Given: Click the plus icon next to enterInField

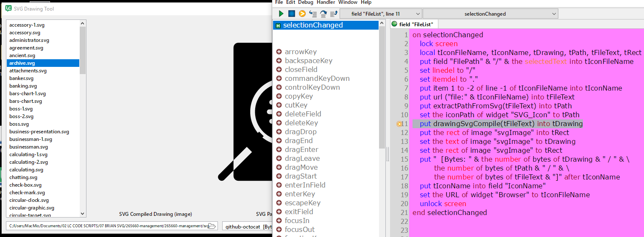Looking at the screenshot, I should tap(279, 185).
